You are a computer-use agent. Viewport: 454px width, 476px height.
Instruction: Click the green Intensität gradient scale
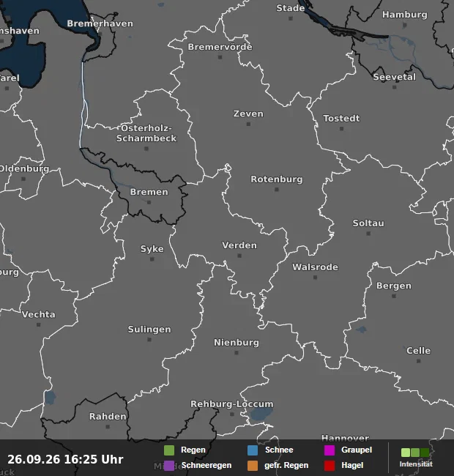click(x=415, y=453)
